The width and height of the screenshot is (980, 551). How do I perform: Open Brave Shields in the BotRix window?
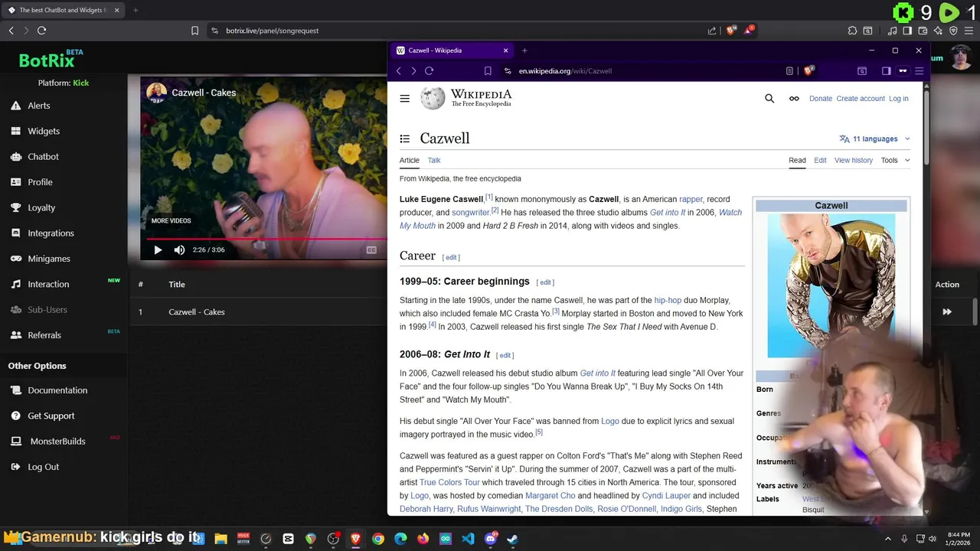coord(731,31)
